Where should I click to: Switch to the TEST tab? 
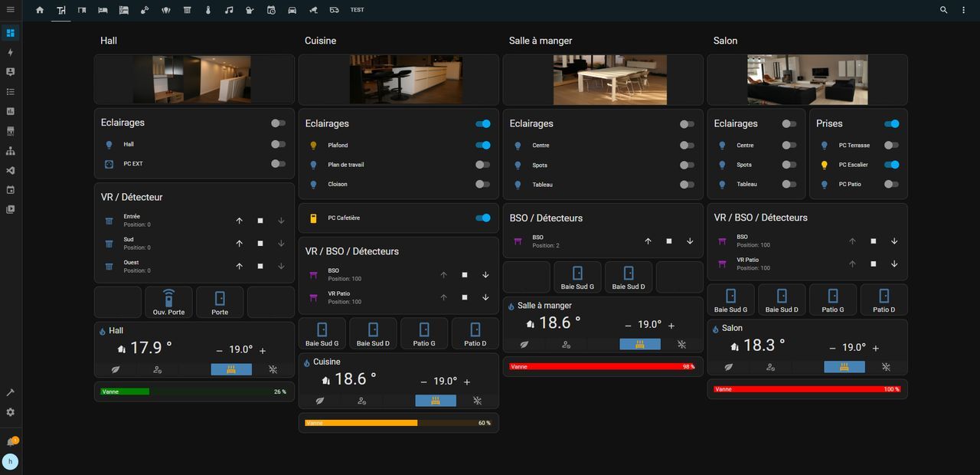pos(357,10)
